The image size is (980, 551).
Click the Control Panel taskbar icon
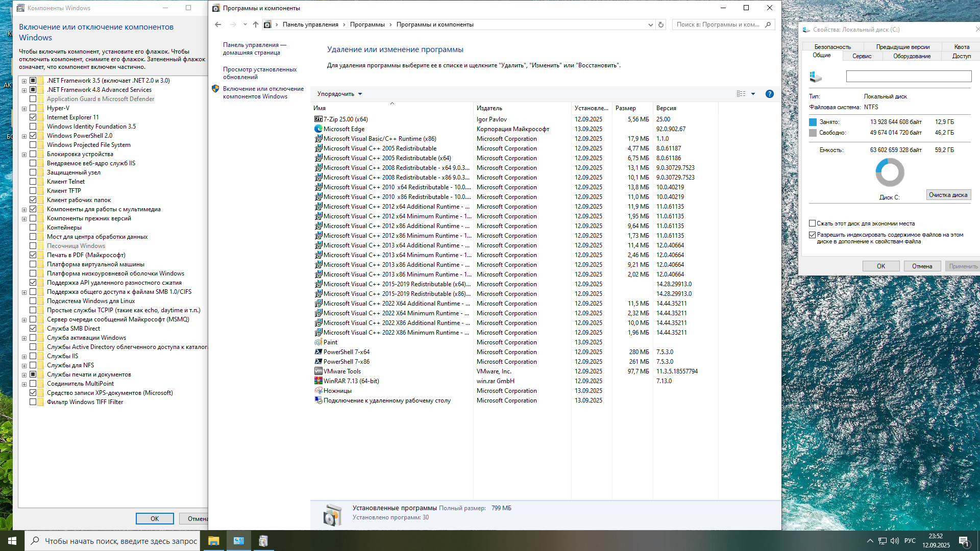[x=238, y=541]
